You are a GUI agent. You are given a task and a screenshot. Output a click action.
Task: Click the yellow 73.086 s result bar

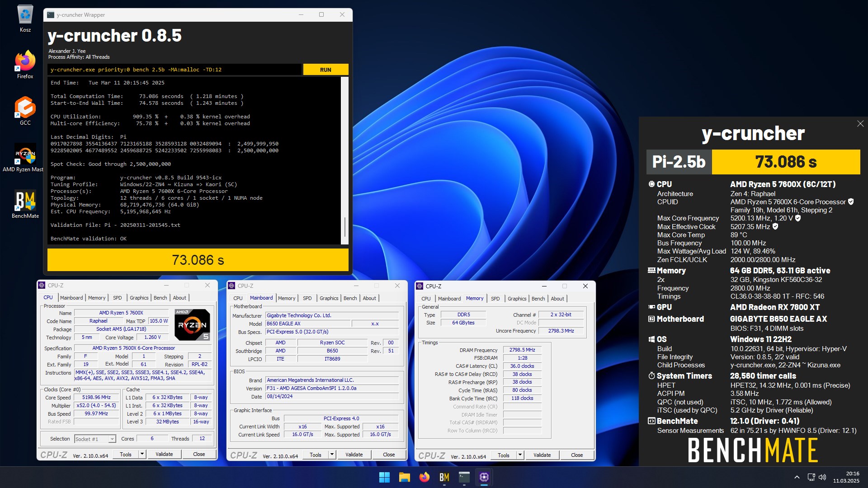click(x=198, y=260)
